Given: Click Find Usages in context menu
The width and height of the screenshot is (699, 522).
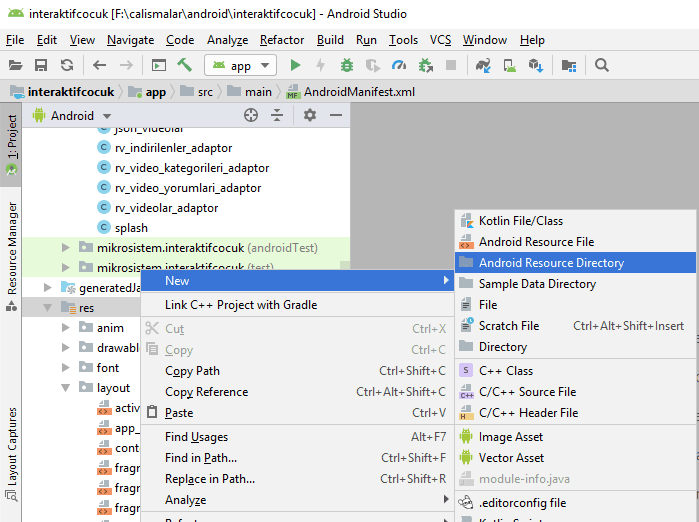Looking at the screenshot, I should (297, 437).
